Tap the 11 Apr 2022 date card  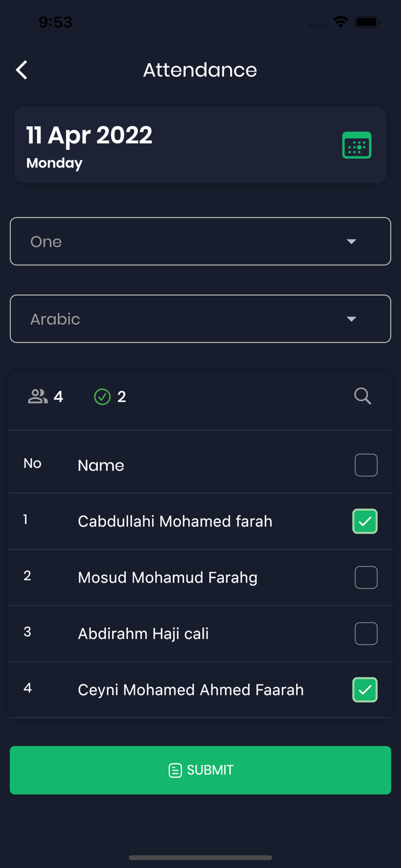pyautogui.click(x=200, y=145)
